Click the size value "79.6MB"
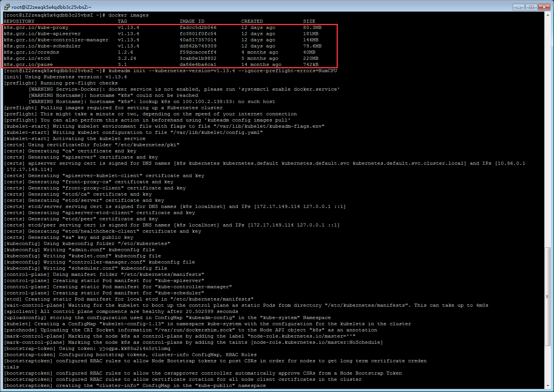Image resolution: width=554 pixels, height=392 pixels. [312, 46]
